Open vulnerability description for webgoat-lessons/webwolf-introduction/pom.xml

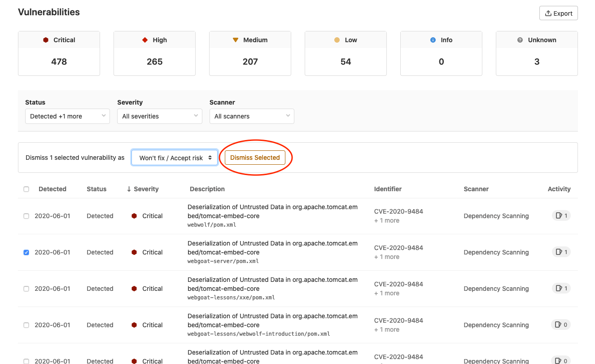(272, 320)
